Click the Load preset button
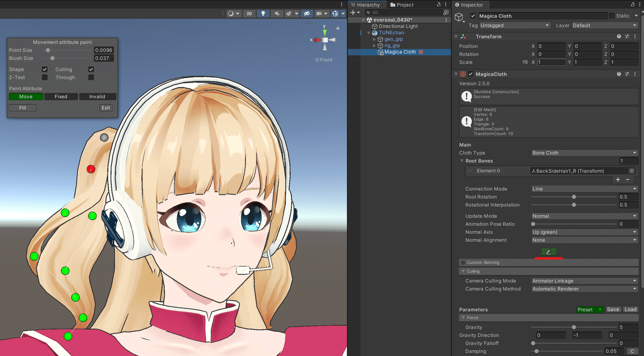 631,309
